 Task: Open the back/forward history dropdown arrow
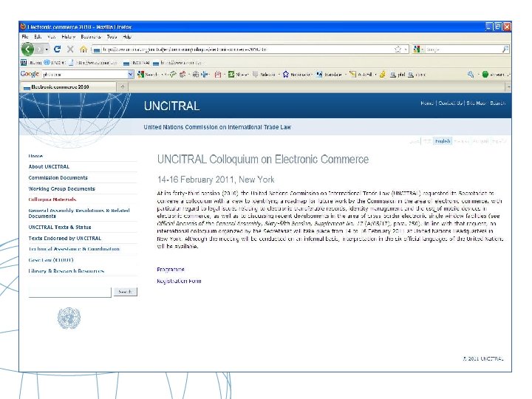click(x=47, y=50)
